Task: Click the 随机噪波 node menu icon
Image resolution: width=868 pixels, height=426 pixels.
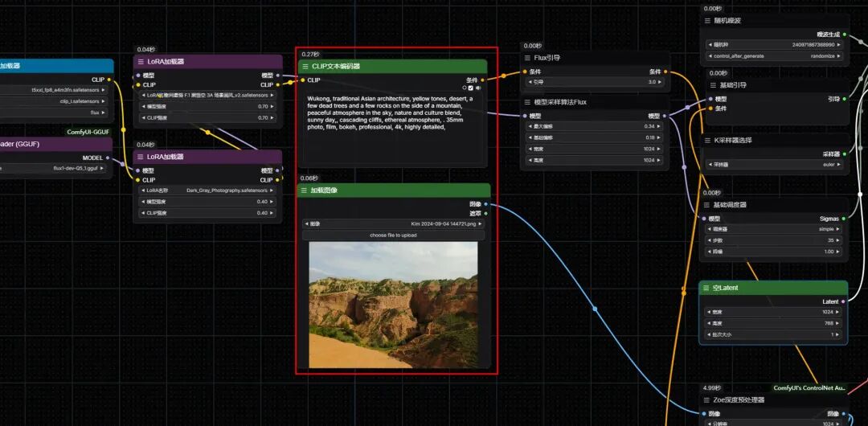Action: [707, 21]
